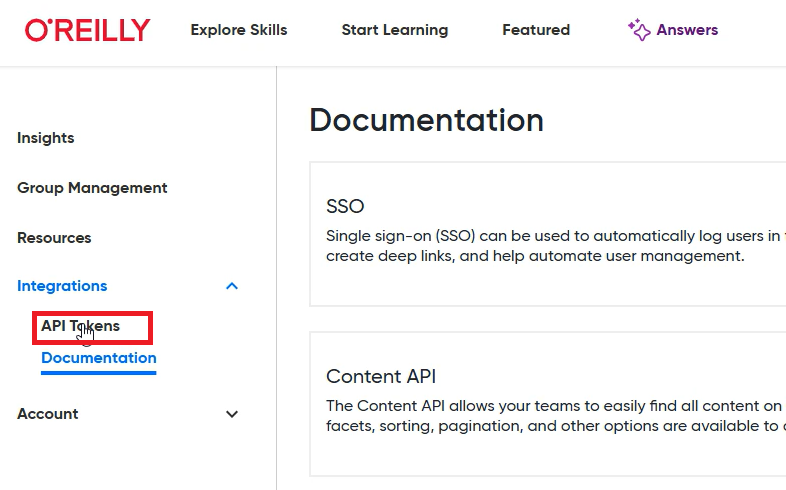Screen dimensions: 786x490
Task: Open the Answers page
Action: point(687,30)
